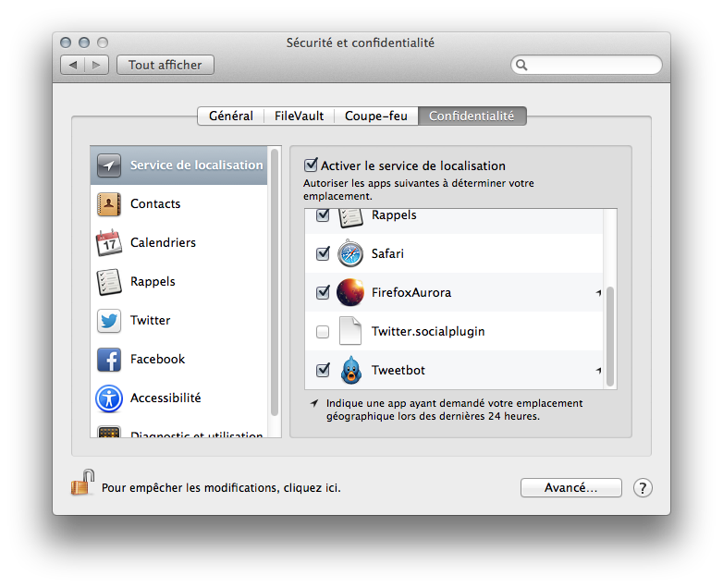Click the Facebook logo icon
Image resolution: width=723 pixels, height=588 pixels.
click(109, 360)
